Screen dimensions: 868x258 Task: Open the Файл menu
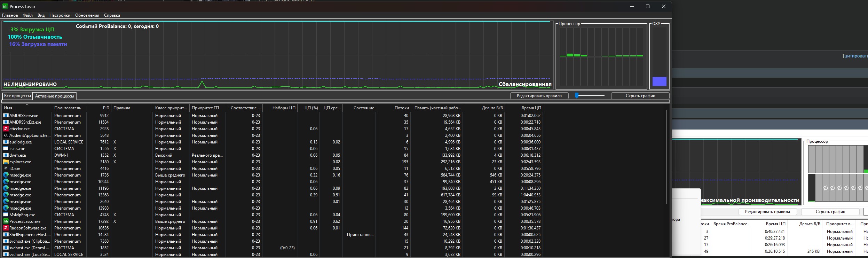click(27, 15)
